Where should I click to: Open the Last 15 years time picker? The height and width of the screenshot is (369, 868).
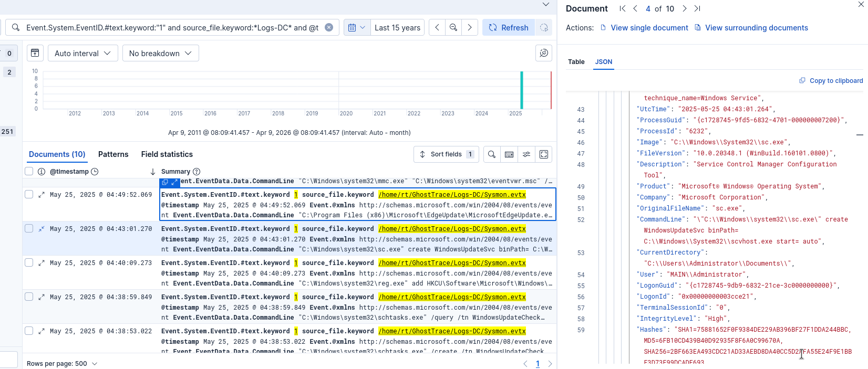click(x=397, y=27)
